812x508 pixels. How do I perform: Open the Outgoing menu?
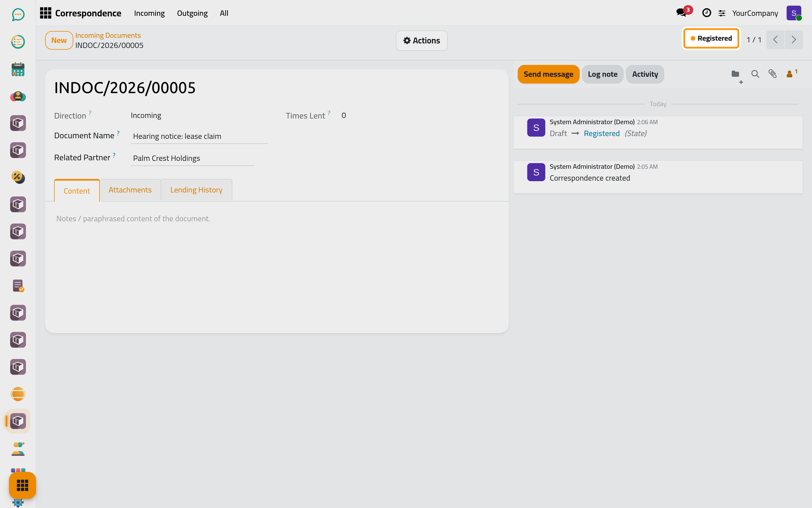point(192,13)
